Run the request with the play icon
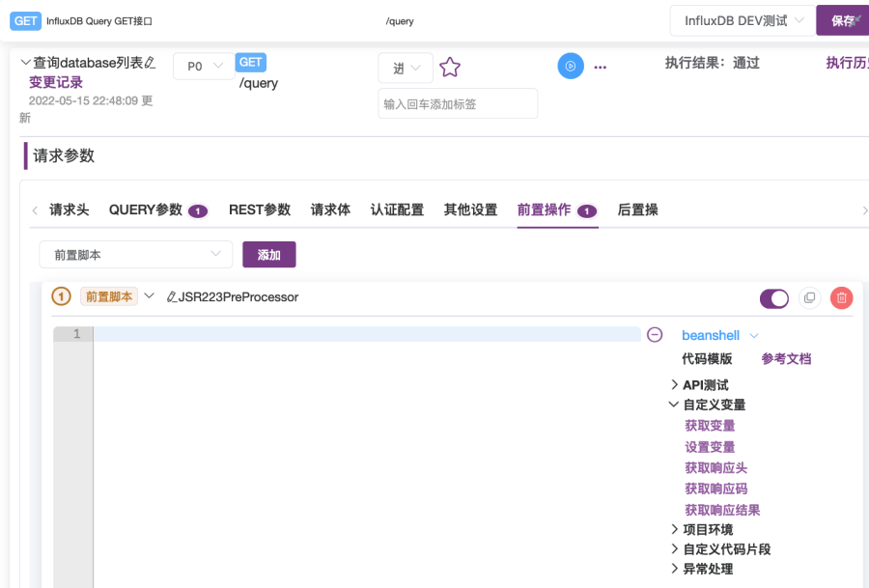869x588 pixels. 571,67
